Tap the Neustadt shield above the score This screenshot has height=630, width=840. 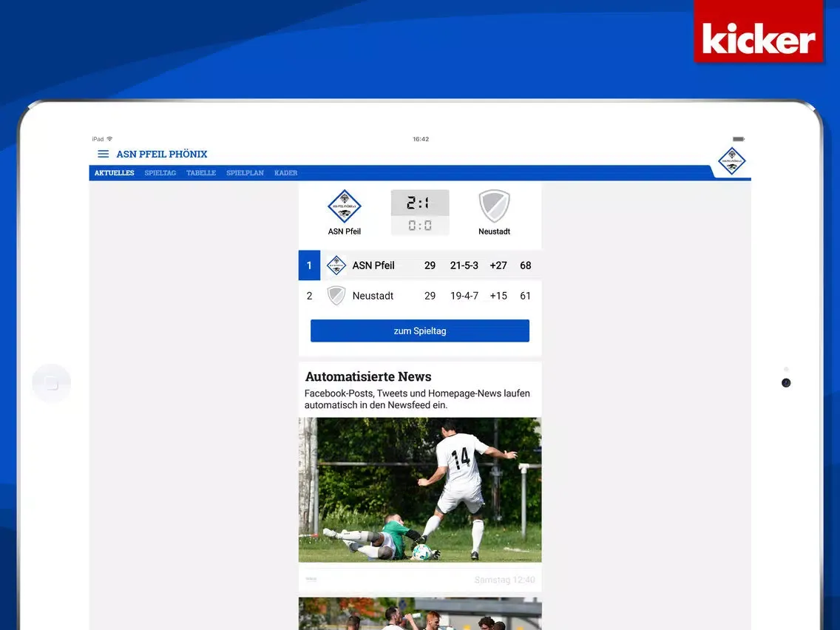tap(494, 206)
